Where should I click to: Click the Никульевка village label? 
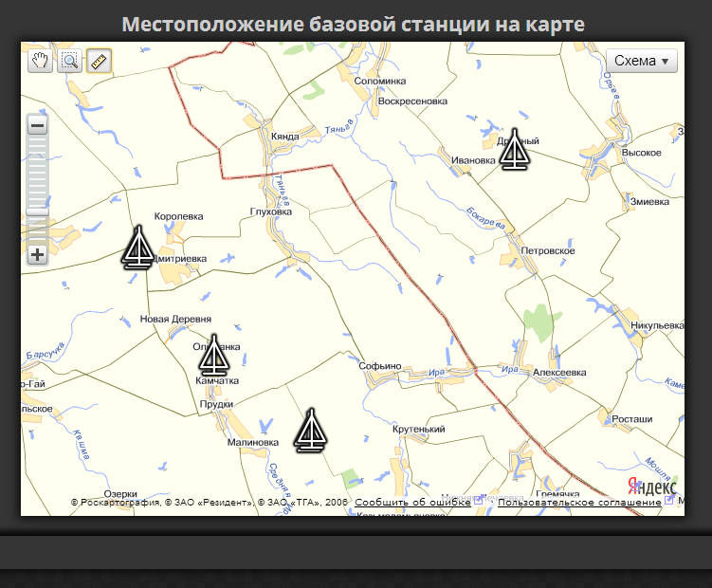click(x=657, y=325)
